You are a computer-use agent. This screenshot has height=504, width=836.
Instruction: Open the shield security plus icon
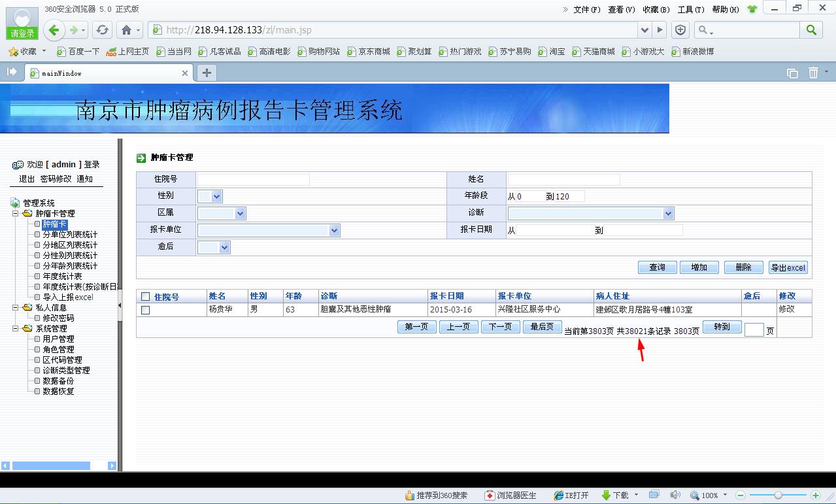click(x=680, y=30)
